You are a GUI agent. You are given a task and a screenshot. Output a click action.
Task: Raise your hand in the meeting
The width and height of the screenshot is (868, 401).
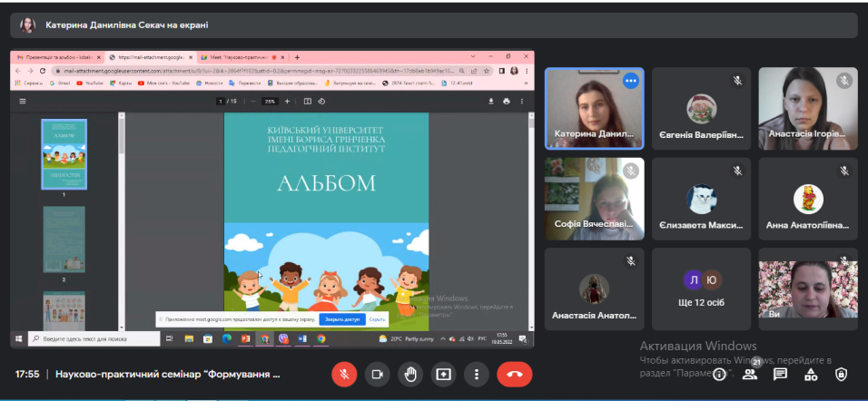pyautogui.click(x=409, y=374)
